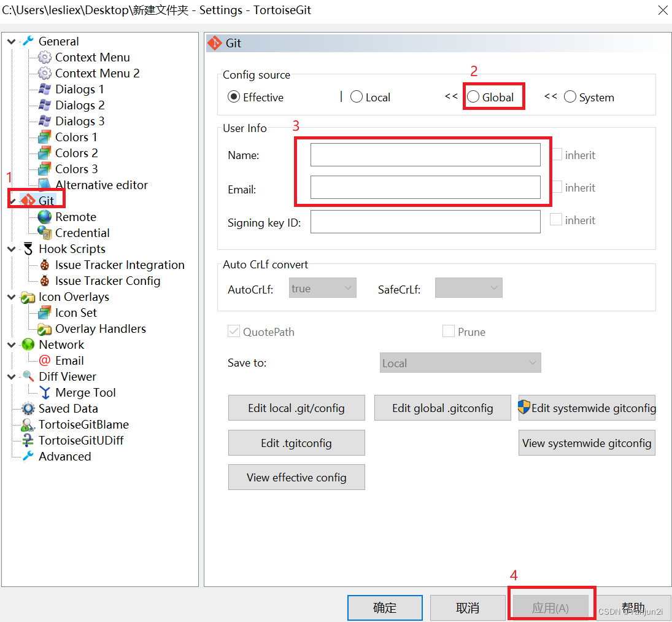Click Edit .tgitconfig button
This screenshot has height=622, width=672.
pyautogui.click(x=296, y=443)
